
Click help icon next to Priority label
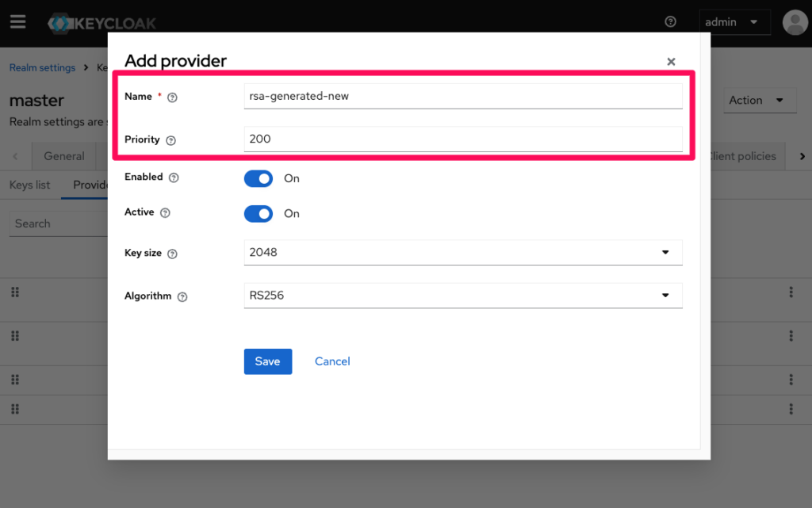[x=170, y=140]
